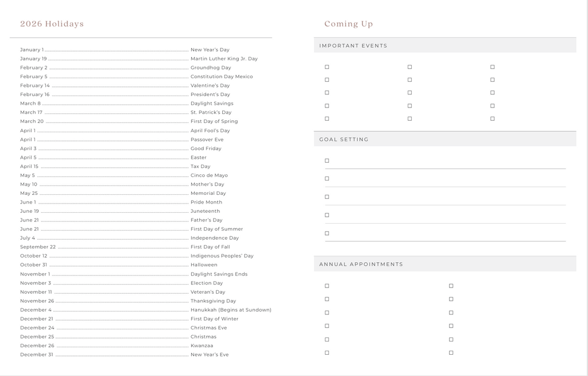
Task: Tick top-left checkbox under Important Events
Action: [327, 67]
